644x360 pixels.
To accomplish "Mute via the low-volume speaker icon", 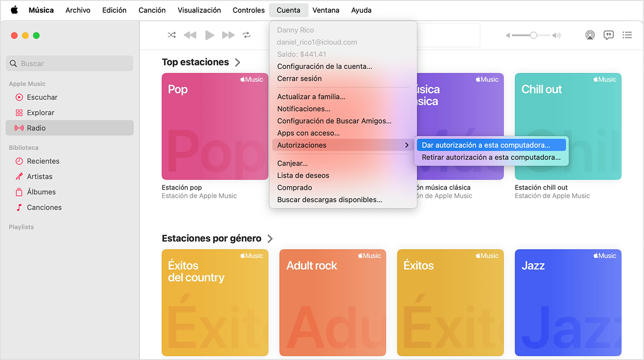I will click(508, 35).
